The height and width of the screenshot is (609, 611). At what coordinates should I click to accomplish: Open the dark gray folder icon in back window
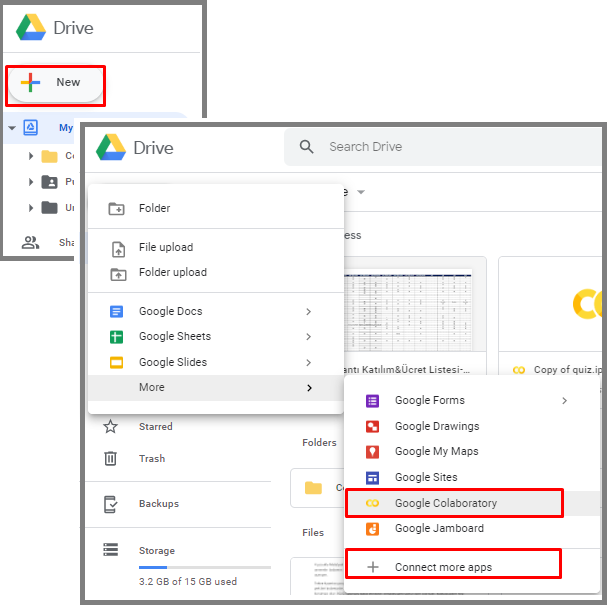tap(49, 207)
